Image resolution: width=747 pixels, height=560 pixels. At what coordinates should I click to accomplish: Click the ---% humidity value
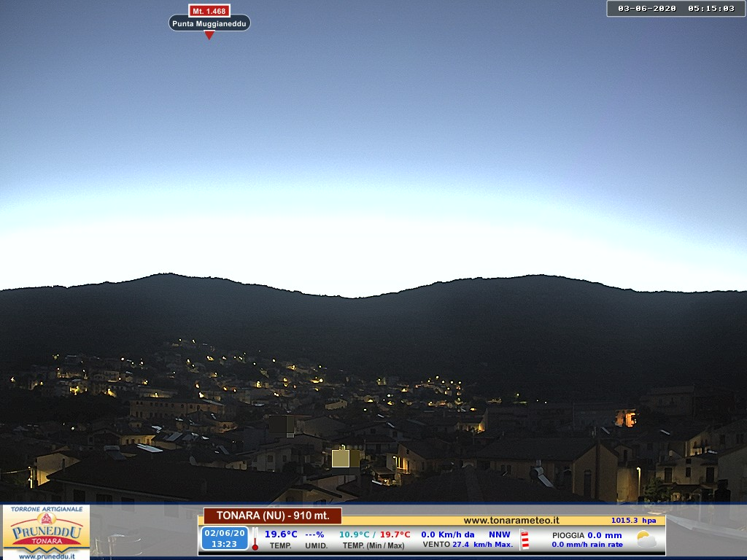point(314,534)
